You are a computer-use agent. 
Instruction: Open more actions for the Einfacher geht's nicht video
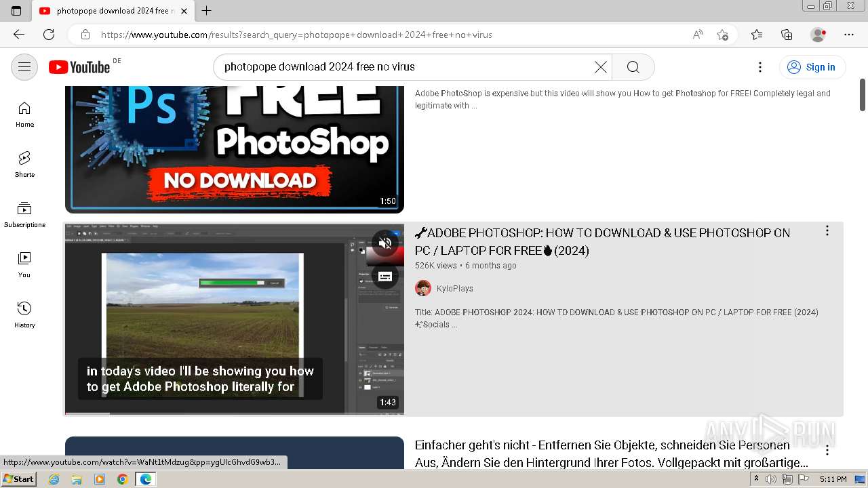point(827,450)
